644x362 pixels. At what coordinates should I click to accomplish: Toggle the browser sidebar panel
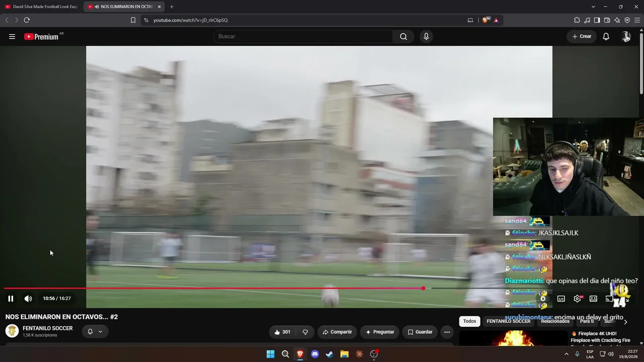click(x=597, y=20)
